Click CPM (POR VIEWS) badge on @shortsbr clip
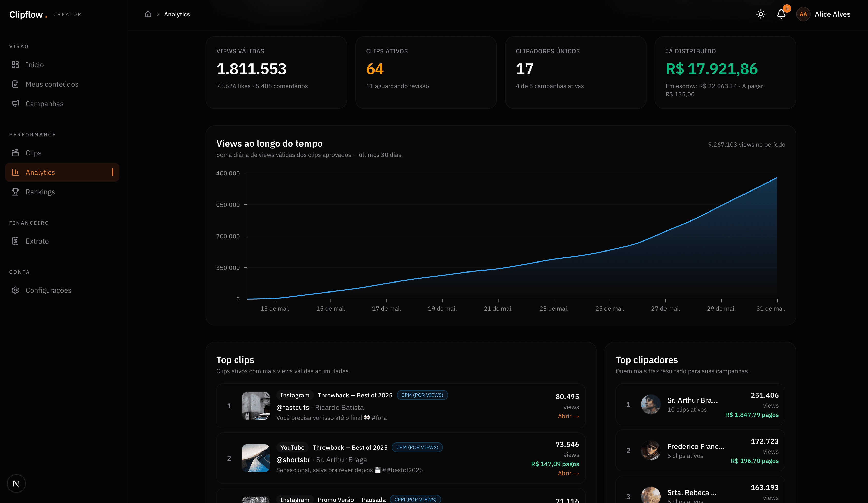The image size is (868, 503). (417, 448)
